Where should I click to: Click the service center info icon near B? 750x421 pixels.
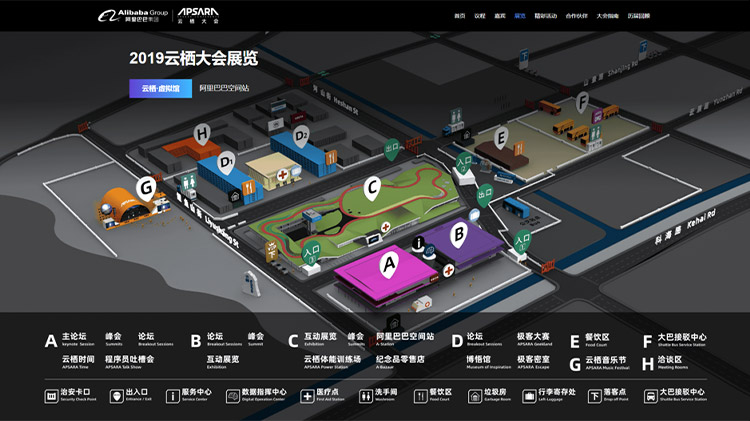418,243
